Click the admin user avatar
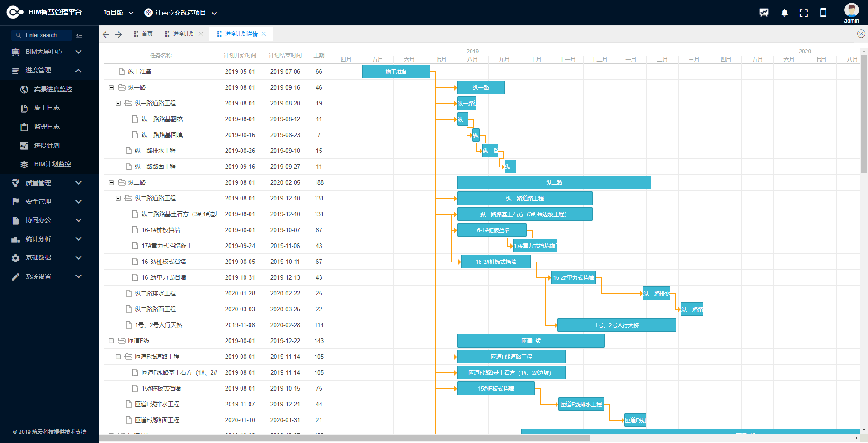Viewport: 868px width, 443px height. pos(851,10)
